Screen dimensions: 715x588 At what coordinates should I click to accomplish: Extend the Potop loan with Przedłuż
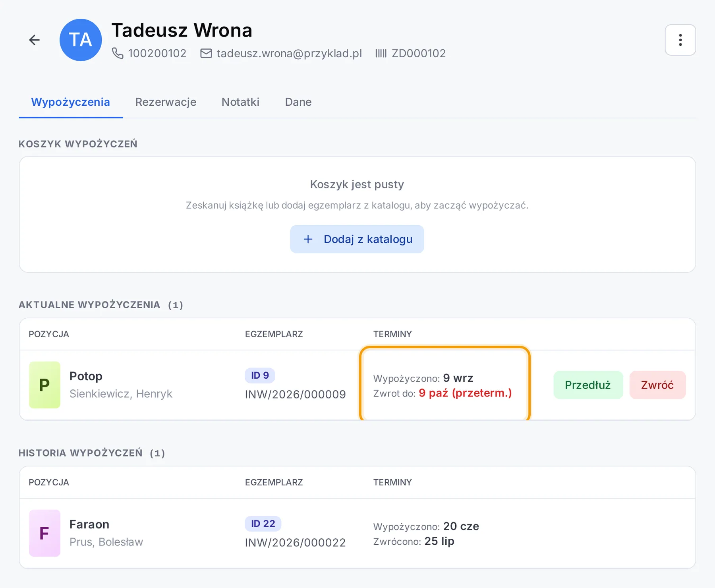pyautogui.click(x=588, y=385)
